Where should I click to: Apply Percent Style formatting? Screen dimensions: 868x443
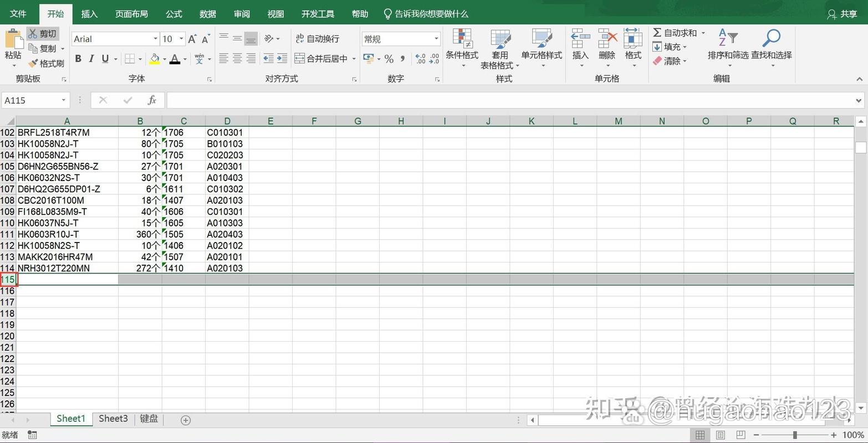[389, 58]
